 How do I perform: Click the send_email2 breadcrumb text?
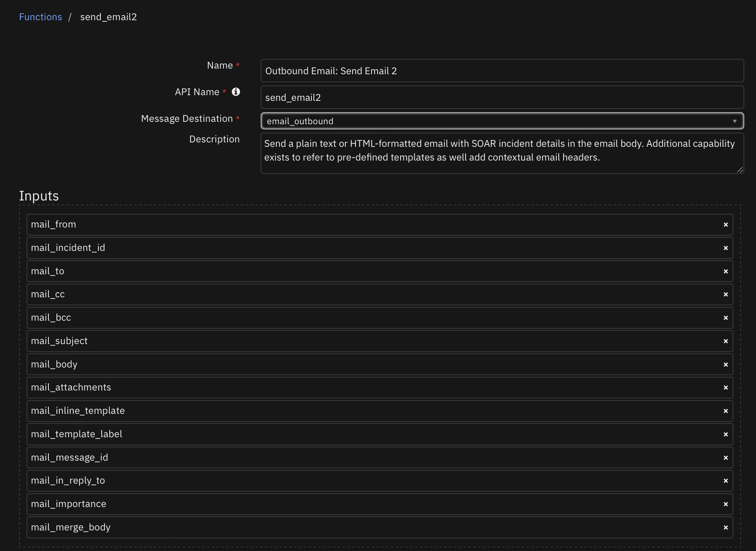click(109, 17)
